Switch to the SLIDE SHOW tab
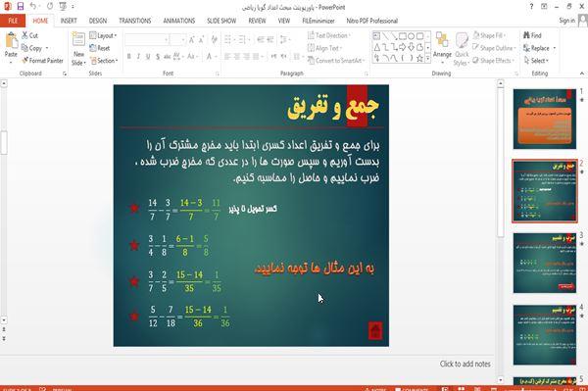This screenshot has height=391, width=588. [x=221, y=21]
